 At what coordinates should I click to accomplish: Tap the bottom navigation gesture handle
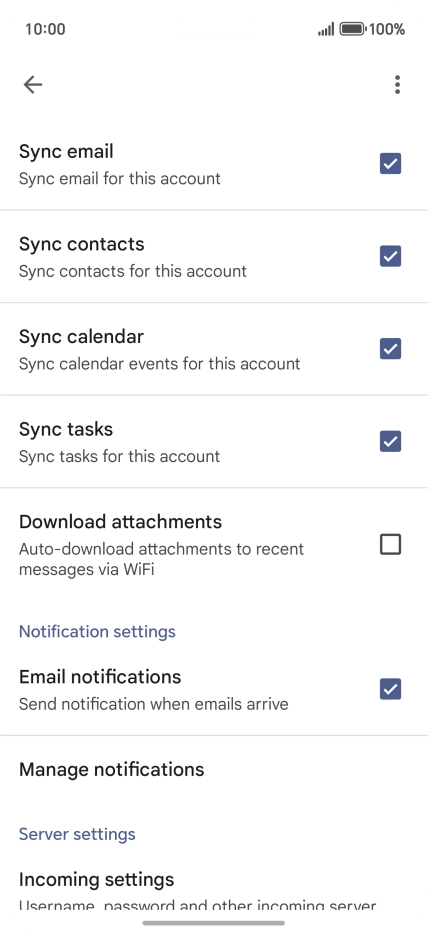pos(214,923)
